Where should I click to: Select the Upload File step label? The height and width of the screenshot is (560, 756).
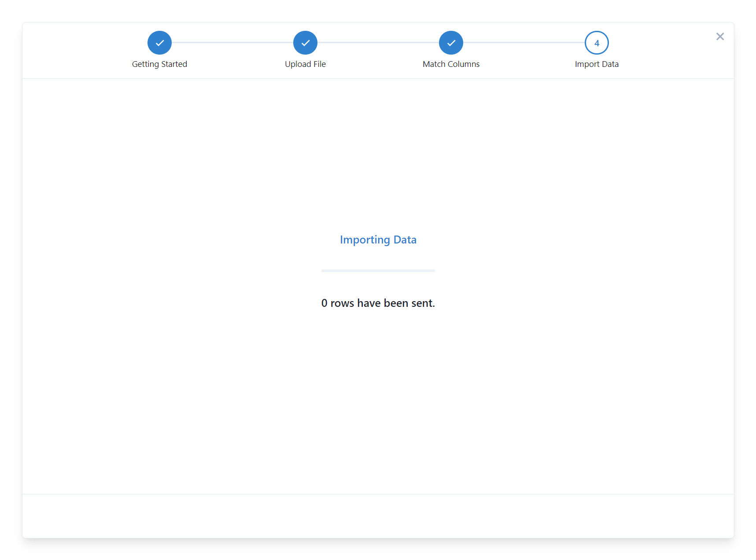(305, 64)
